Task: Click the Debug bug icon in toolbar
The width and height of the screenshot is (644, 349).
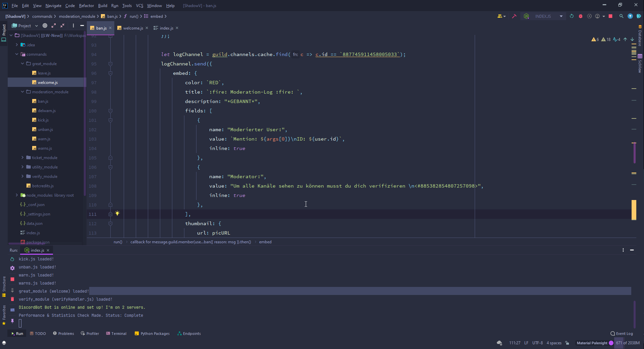Action: pos(581,16)
